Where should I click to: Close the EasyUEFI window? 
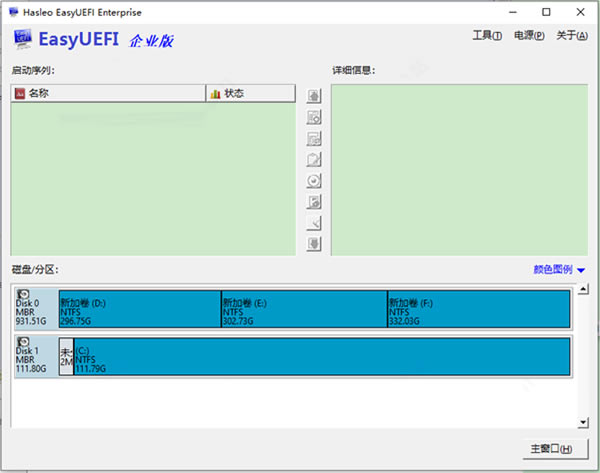(580, 12)
